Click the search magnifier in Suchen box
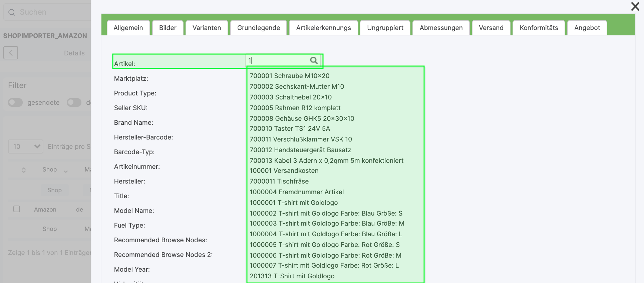The width and height of the screenshot is (644, 283). [12, 12]
